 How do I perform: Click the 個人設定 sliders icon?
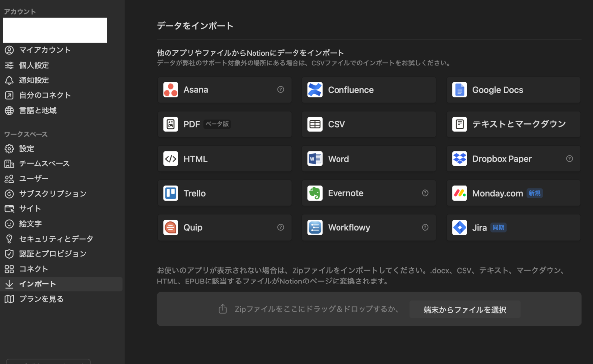click(9, 65)
